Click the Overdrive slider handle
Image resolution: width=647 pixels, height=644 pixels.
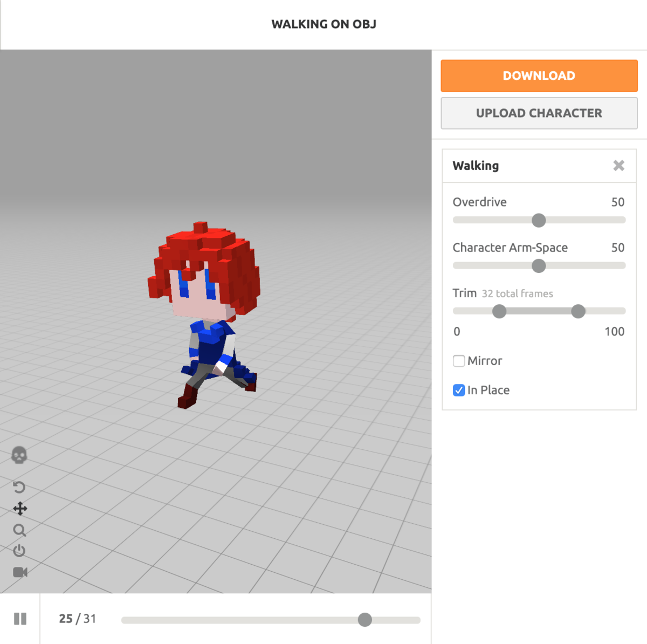click(539, 220)
